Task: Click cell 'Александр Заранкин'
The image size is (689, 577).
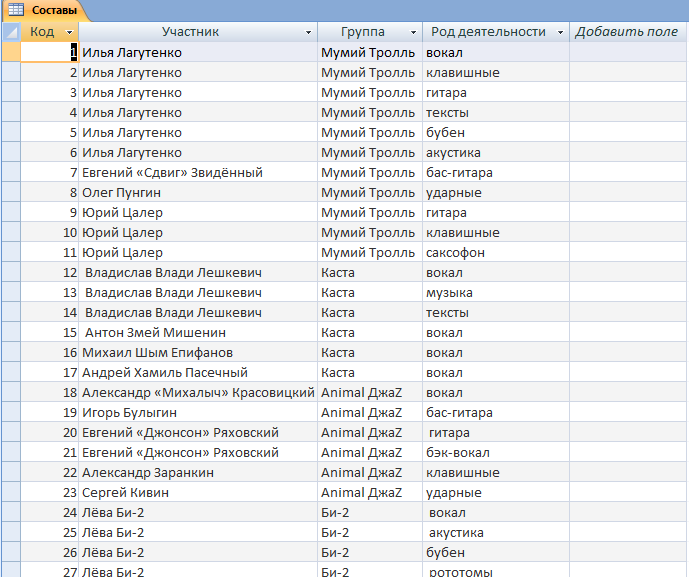Action: 198,472
